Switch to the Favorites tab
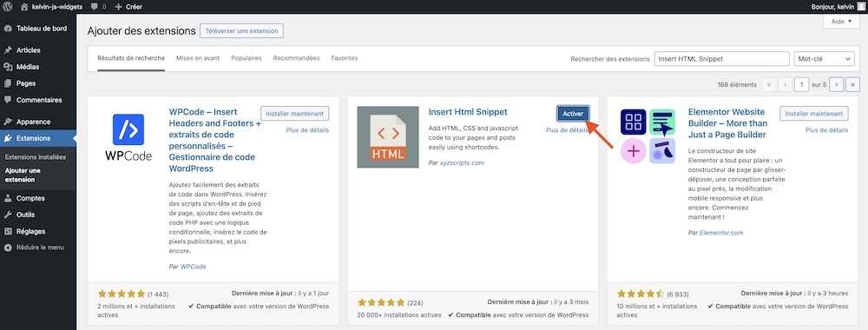Image resolution: width=868 pixels, height=330 pixels. pyautogui.click(x=345, y=58)
